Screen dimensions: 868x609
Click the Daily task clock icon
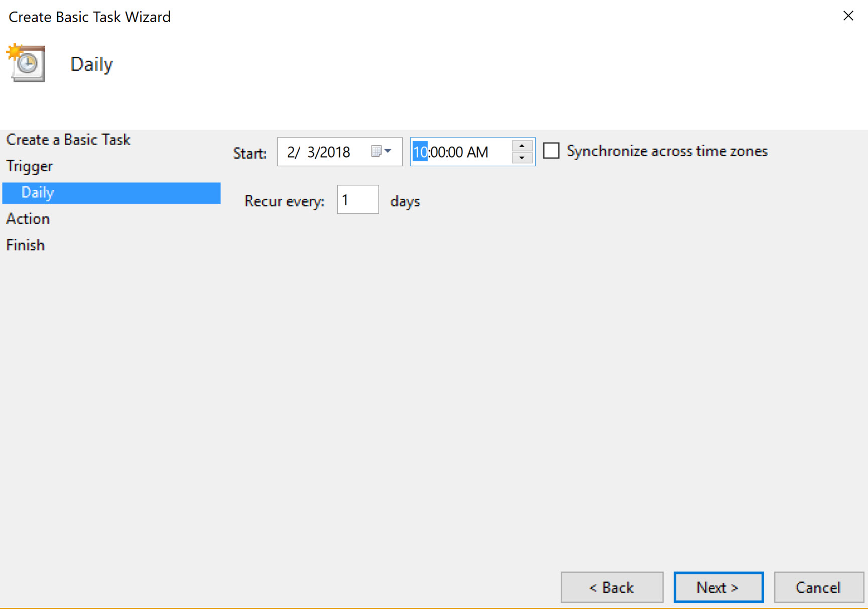click(26, 63)
